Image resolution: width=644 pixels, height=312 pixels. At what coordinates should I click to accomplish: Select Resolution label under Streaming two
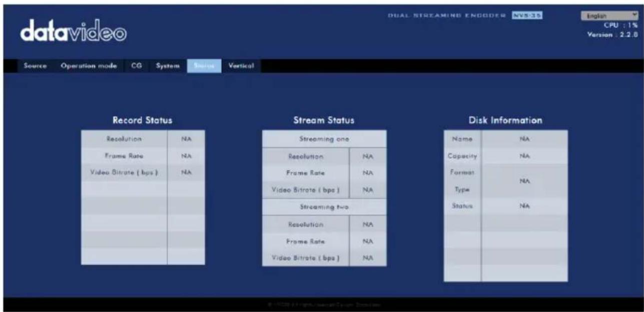click(305, 224)
